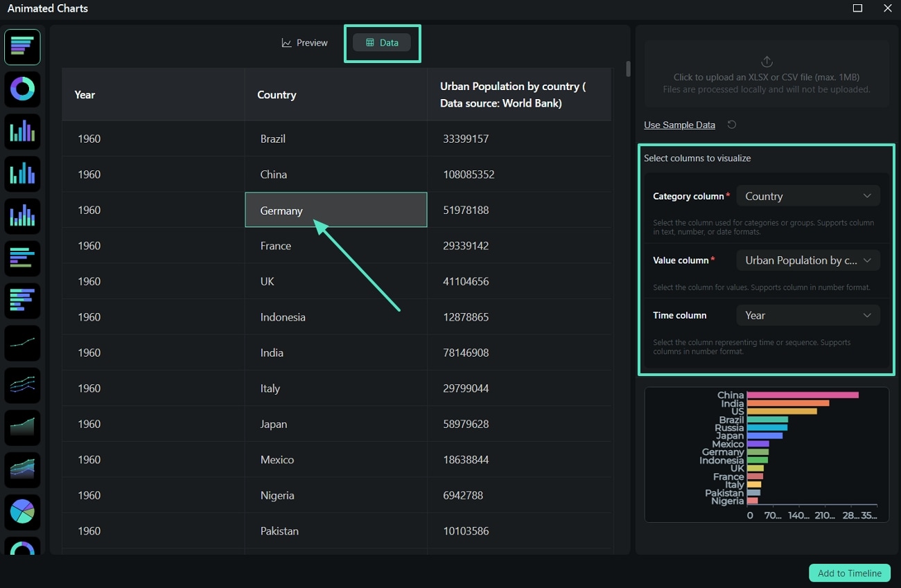Open the Category column dropdown
This screenshot has width=901, height=588.
pyautogui.click(x=807, y=195)
